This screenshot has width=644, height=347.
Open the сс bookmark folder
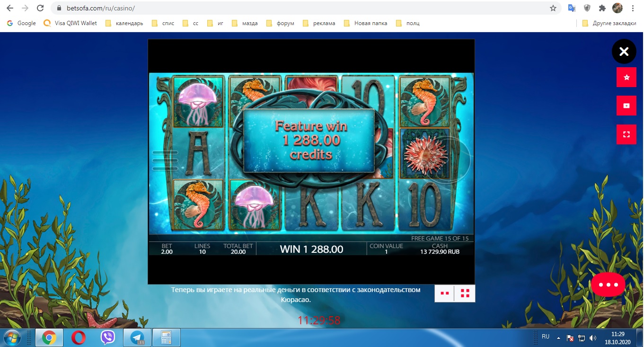click(x=191, y=23)
